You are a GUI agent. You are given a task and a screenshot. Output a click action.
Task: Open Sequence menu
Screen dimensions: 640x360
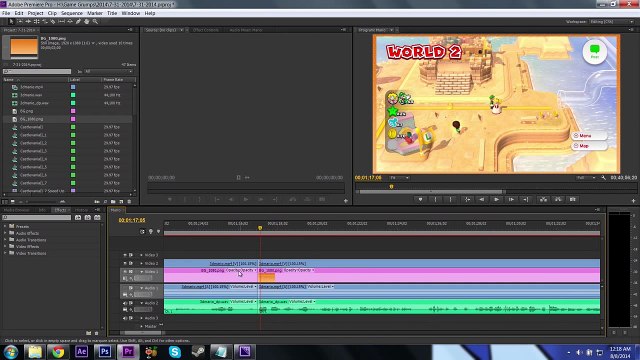(72, 13)
